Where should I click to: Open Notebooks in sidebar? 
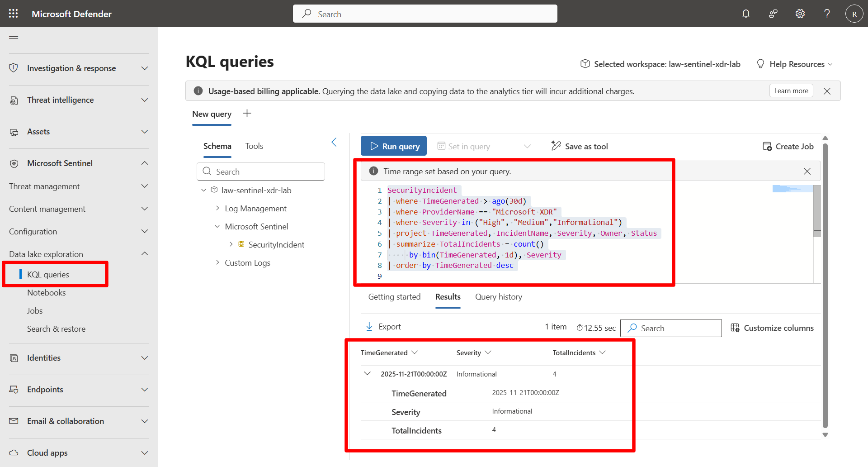click(47, 293)
